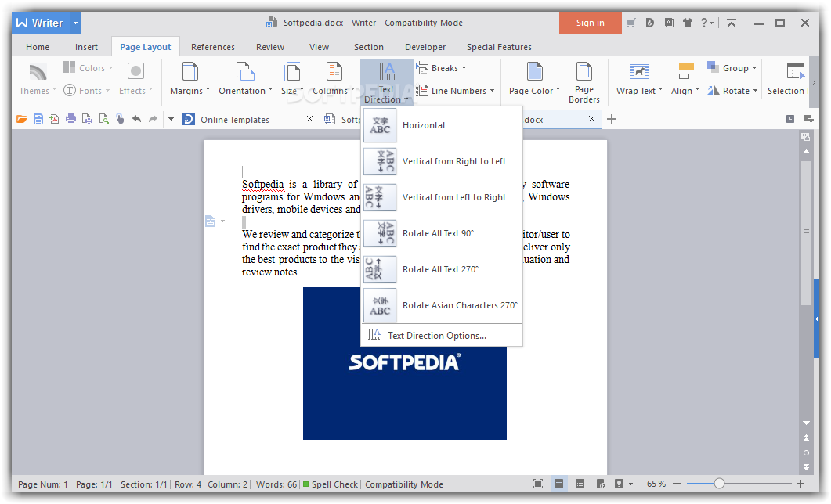Zoom in with the plus button
831x504 pixels.
coord(800,484)
